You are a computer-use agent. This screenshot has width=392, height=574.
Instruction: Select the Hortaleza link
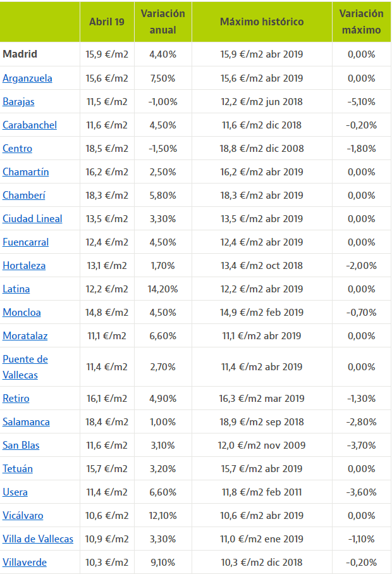pos(24,266)
